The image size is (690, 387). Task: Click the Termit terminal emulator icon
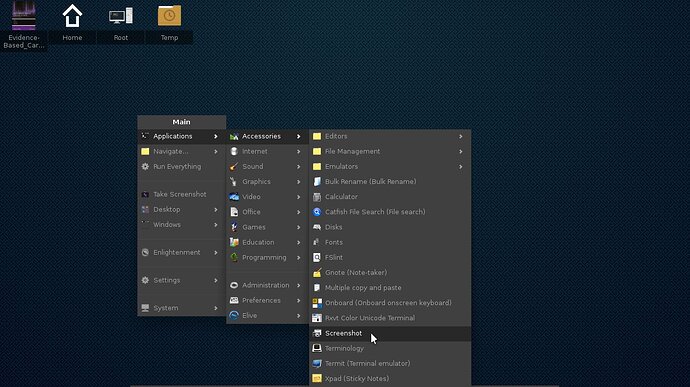(x=317, y=364)
